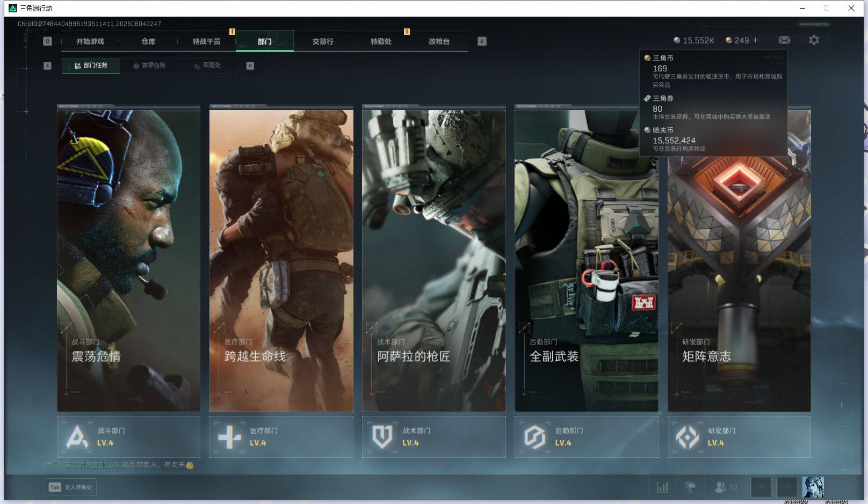Click the 研发部门 LV.4 diamond icon

tap(688, 437)
